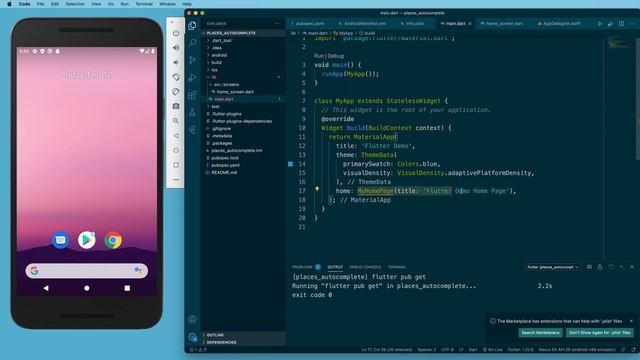640x360 pixels.
Task: Open Chrome app on phone
Action: click(113, 240)
